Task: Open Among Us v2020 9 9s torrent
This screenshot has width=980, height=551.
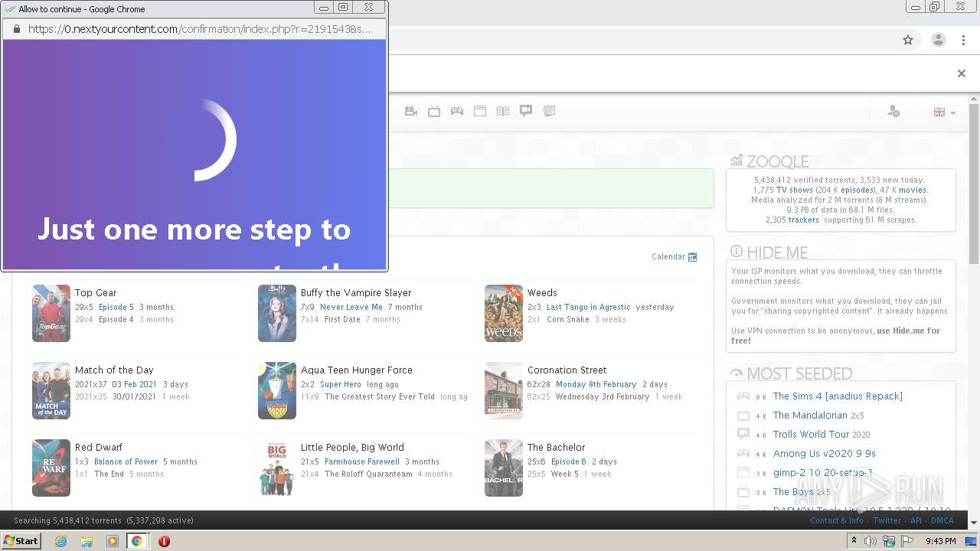Action: [824, 453]
